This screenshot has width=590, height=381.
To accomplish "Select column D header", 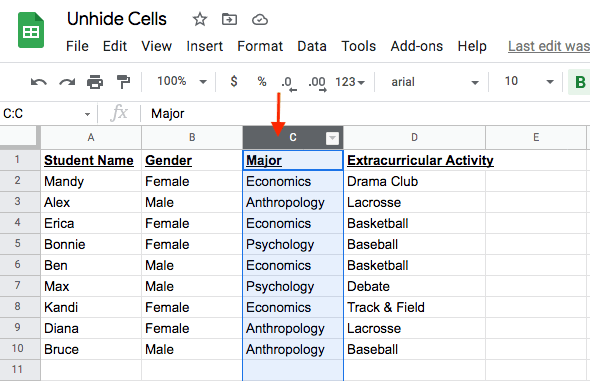I will 414,138.
